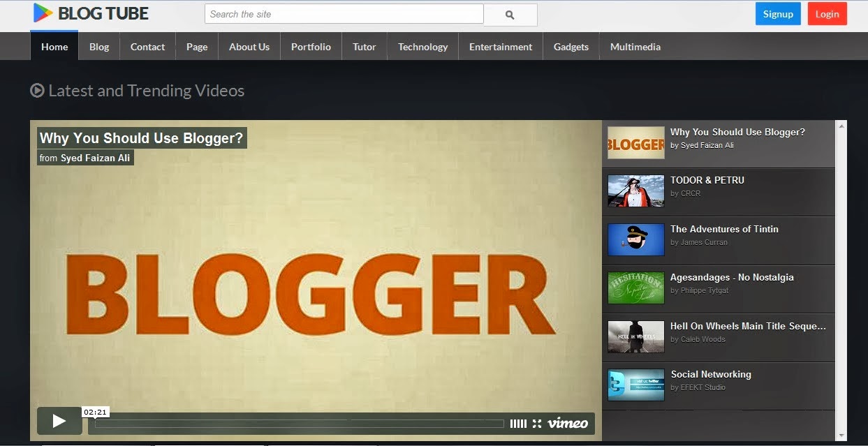Select Blogger thumbnail in playlist
This screenshot has width=868, height=446.
pos(635,142)
